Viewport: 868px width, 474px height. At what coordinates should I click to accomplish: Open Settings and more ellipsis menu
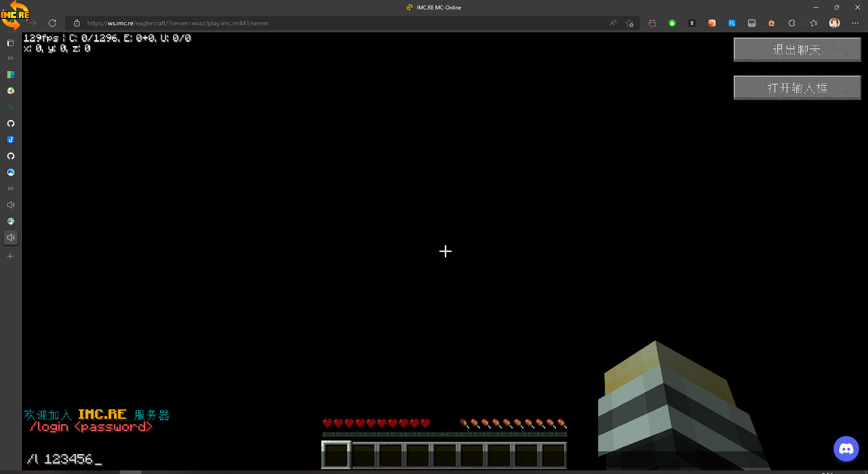pyautogui.click(x=855, y=23)
